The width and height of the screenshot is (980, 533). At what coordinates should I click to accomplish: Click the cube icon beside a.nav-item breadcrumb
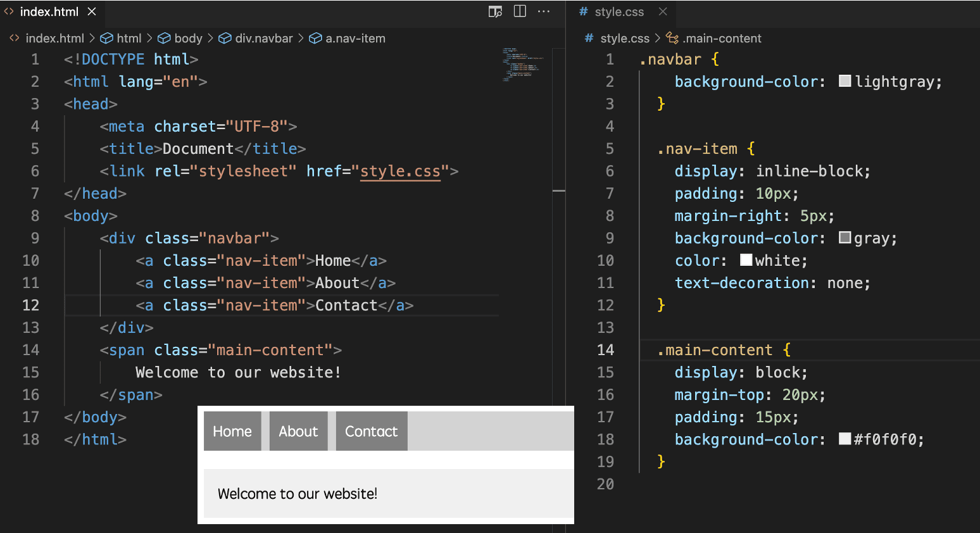(x=315, y=38)
